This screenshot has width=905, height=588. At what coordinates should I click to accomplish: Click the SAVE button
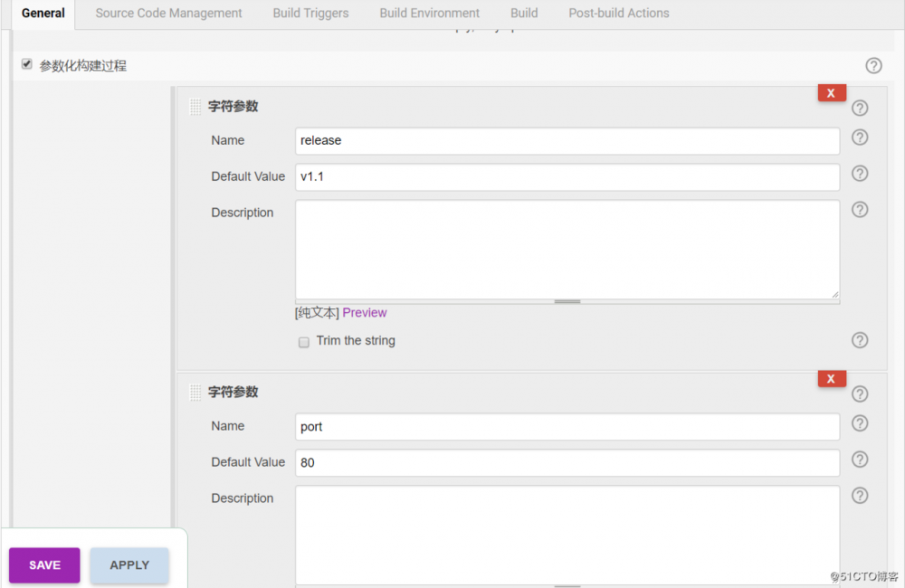click(x=43, y=564)
